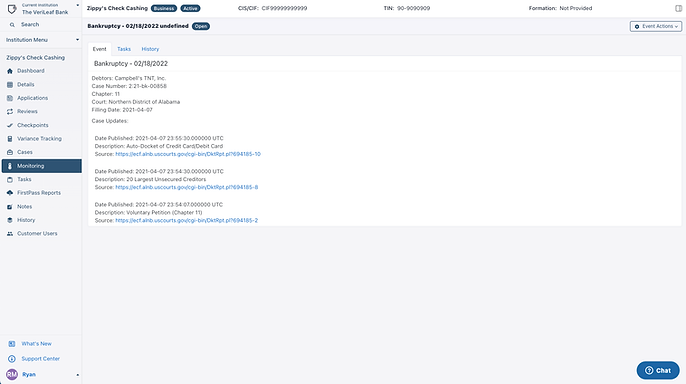Image resolution: width=686 pixels, height=384 pixels.
Task: Click the search magnifier icon
Action: pyautogui.click(x=12, y=25)
